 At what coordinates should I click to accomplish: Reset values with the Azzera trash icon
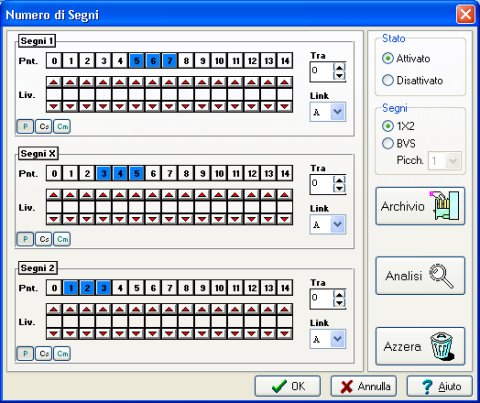(420, 346)
